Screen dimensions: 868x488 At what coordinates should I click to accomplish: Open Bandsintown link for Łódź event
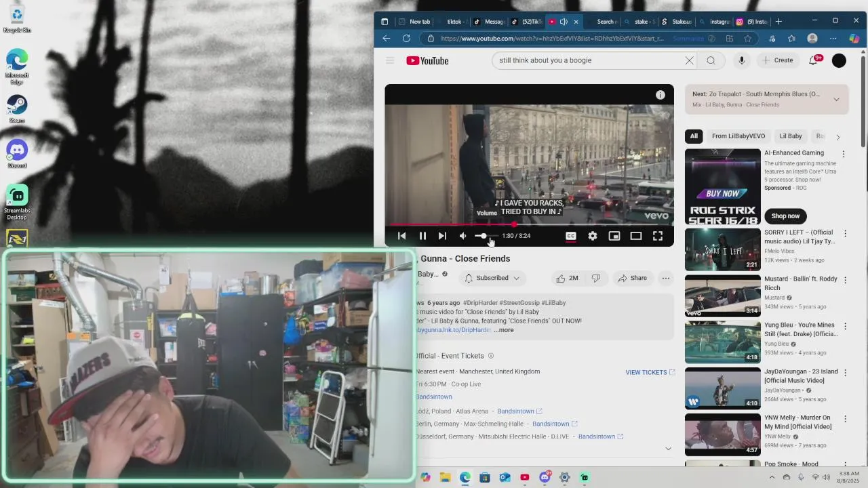tap(519, 411)
